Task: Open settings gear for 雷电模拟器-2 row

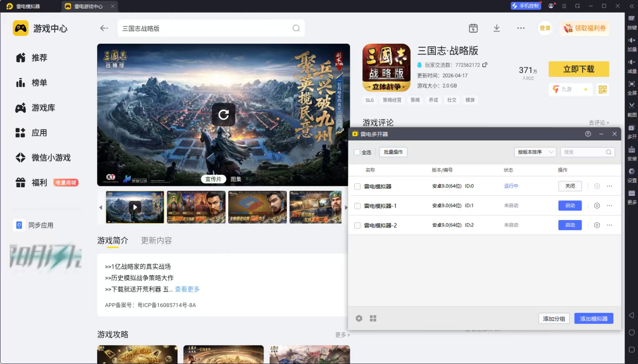Action: (597, 225)
